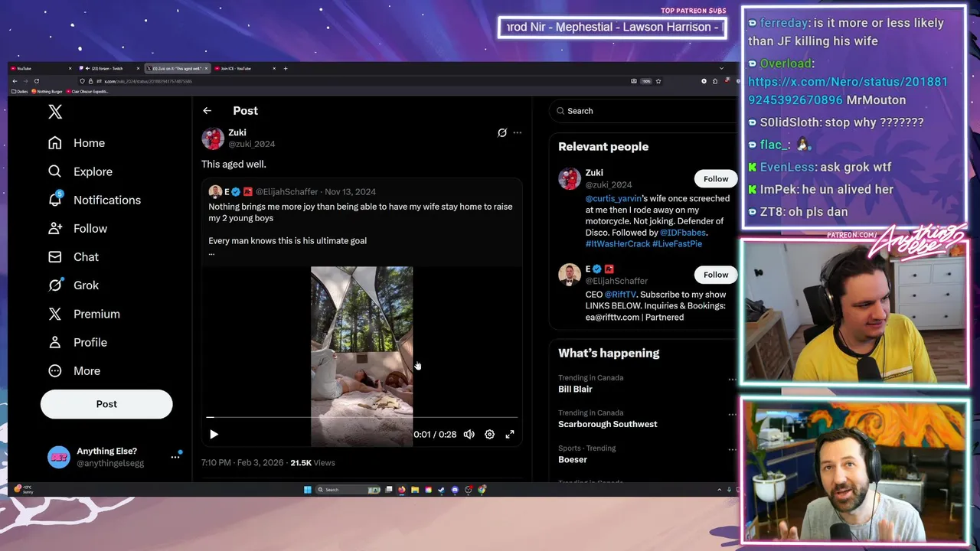The image size is (980, 551).
Task: Go to Home in X sidebar
Action: pos(77,143)
